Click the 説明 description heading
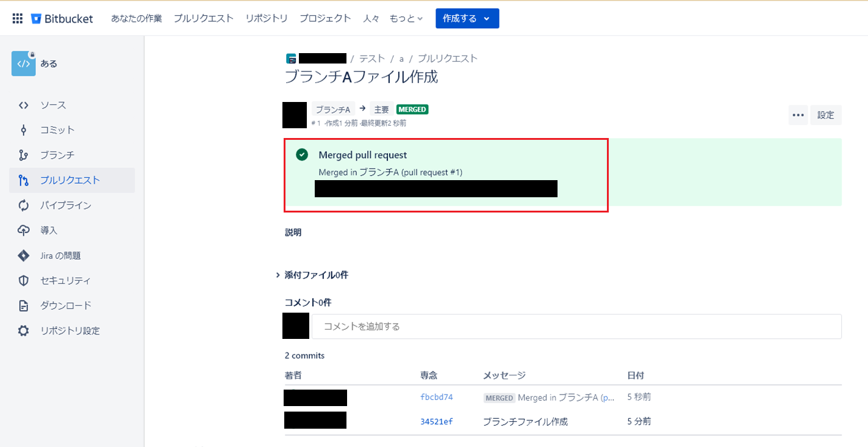 point(293,233)
